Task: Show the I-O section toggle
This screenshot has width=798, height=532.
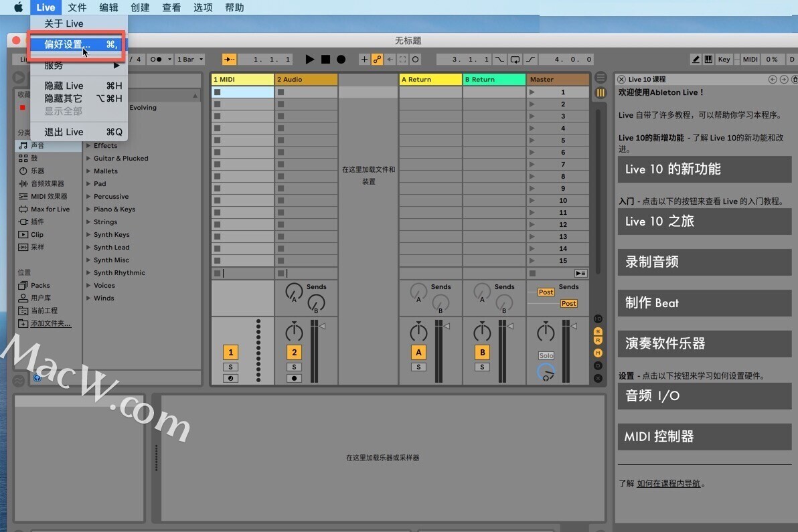Action: (x=598, y=319)
